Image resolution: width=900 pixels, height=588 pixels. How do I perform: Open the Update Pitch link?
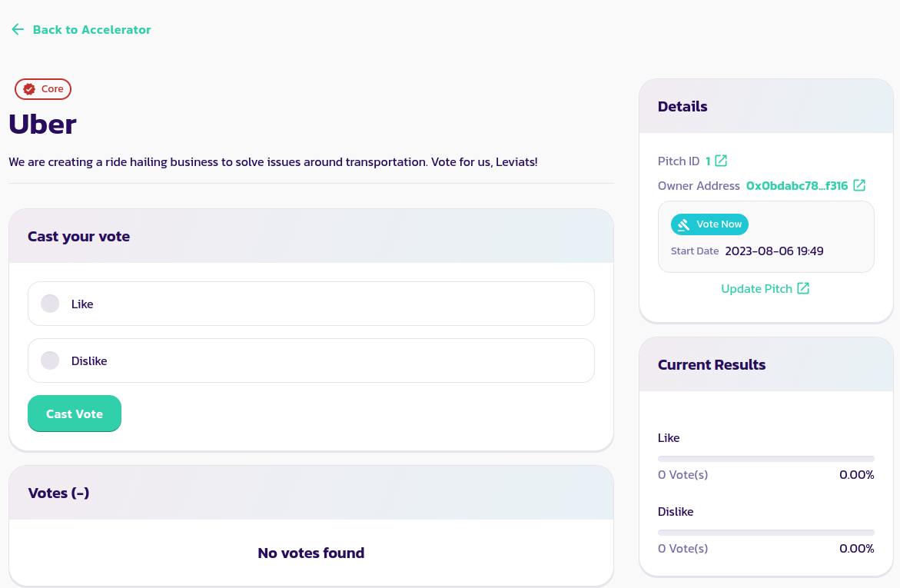tap(756, 289)
